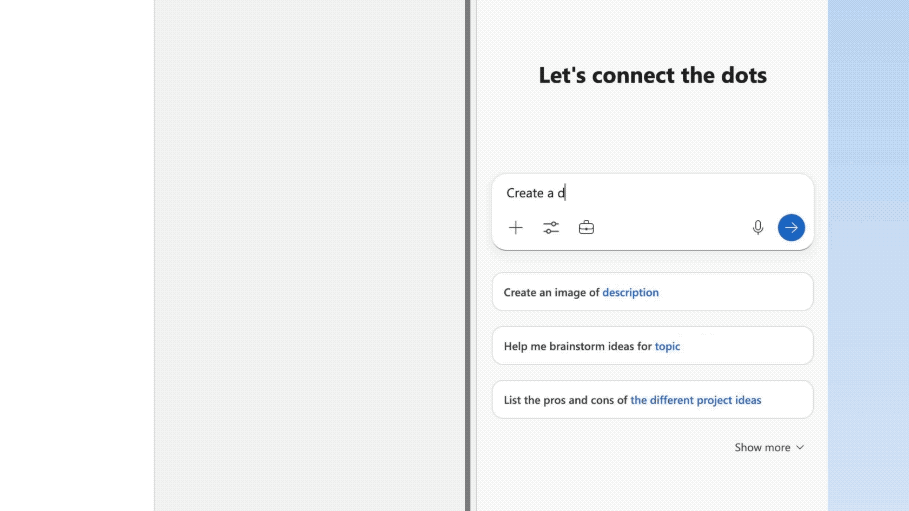
Task: Activate the microphone voice input icon
Action: pos(758,227)
